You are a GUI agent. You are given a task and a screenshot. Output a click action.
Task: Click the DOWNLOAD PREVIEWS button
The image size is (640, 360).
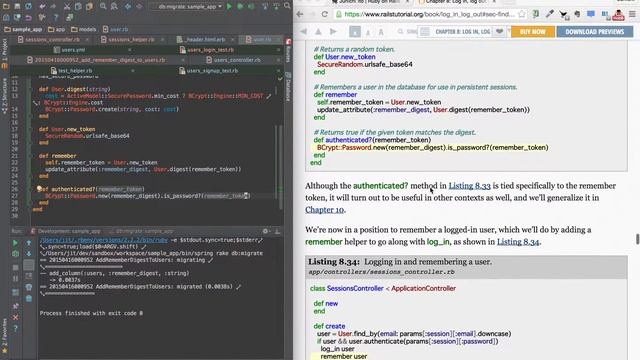595,32
